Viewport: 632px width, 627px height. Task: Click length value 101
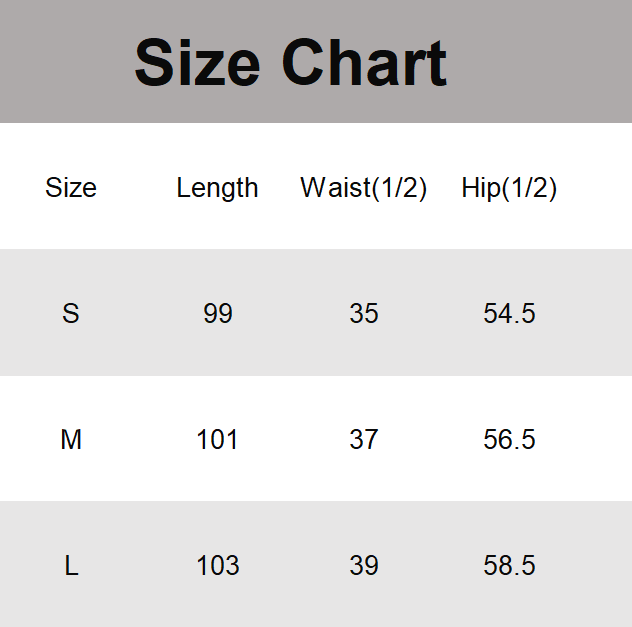pyautogui.click(x=217, y=440)
